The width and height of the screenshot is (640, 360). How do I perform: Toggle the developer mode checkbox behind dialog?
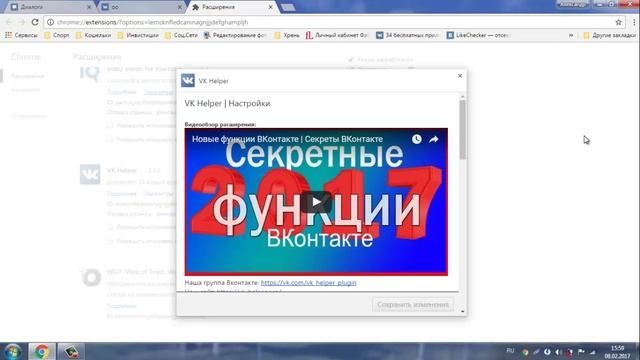pyautogui.click(x=350, y=60)
